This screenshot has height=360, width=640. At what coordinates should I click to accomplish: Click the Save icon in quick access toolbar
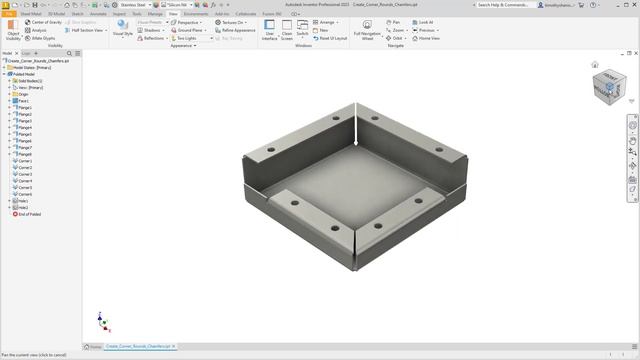[35, 5]
